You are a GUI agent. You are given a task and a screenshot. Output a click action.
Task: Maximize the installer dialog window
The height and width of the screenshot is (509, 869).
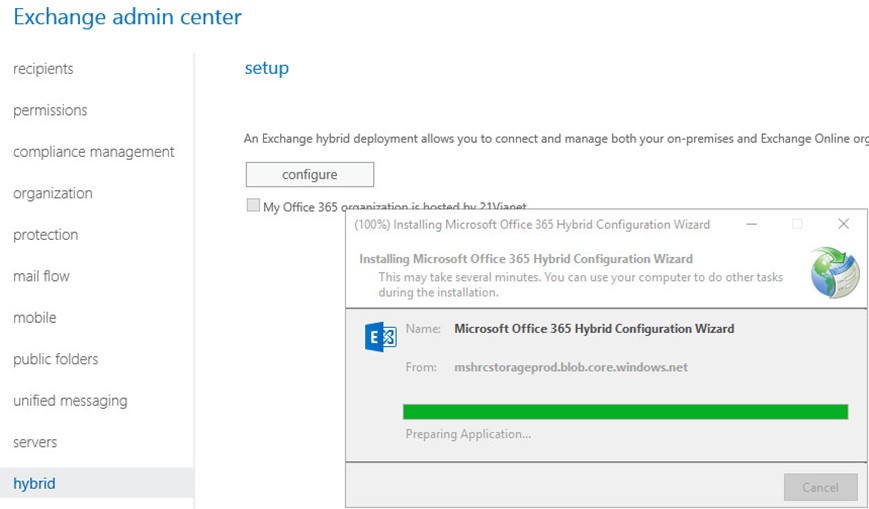pyautogui.click(x=797, y=224)
